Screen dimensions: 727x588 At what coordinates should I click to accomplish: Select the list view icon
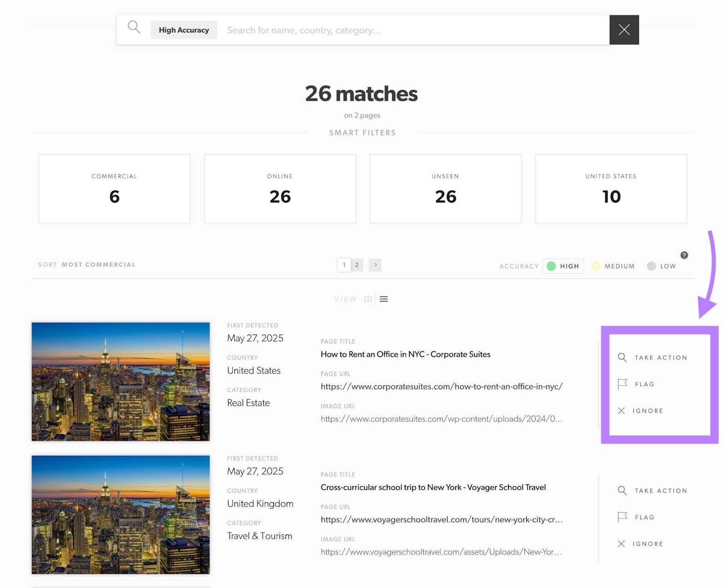(x=384, y=299)
